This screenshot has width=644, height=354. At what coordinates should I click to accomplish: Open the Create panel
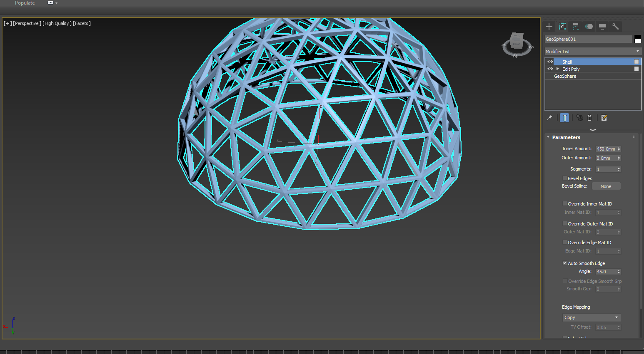(x=549, y=26)
